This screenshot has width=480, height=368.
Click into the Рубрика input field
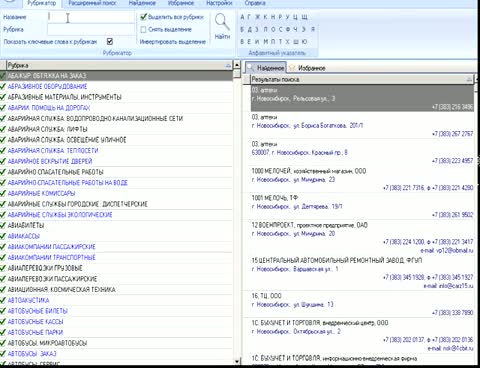pos(91,29)
